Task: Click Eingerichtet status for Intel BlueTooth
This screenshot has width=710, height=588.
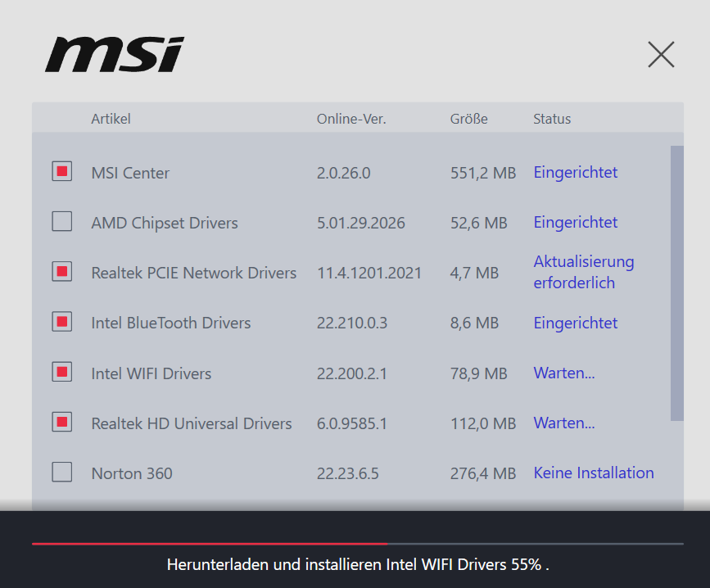Action: 576,323
